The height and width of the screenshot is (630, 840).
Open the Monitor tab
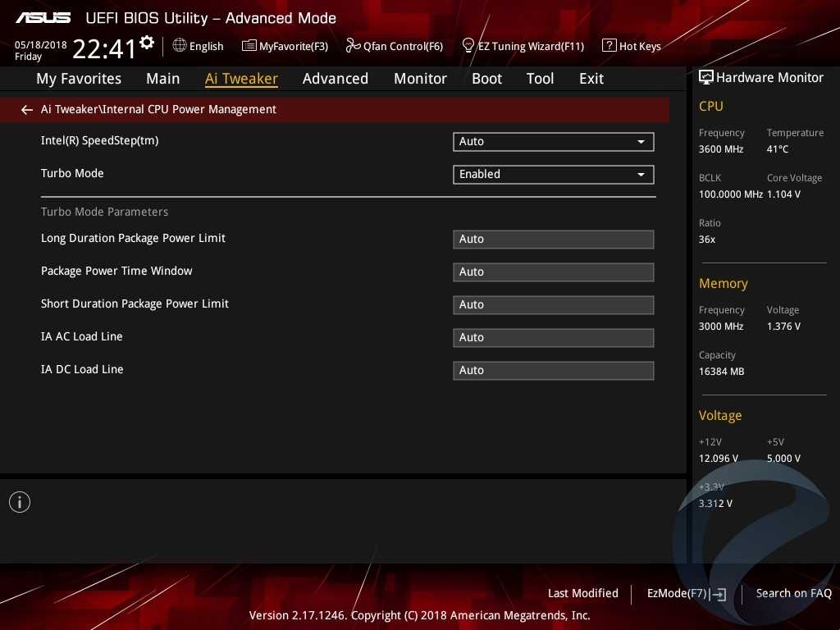[420, 79]
